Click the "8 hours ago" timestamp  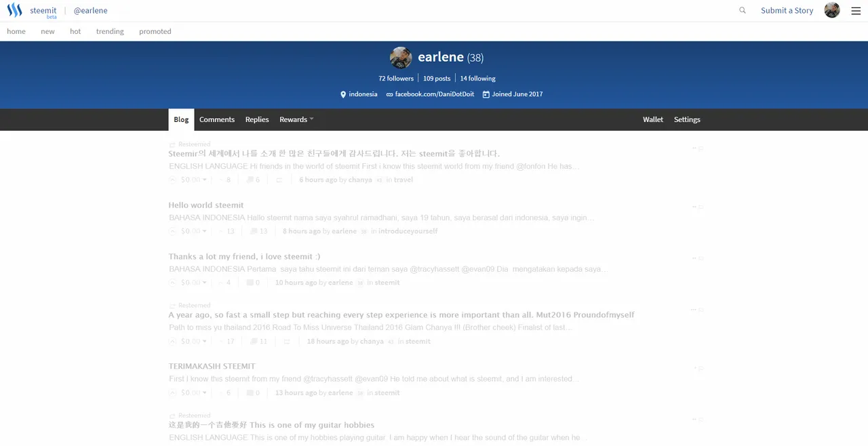click(302, 231)
